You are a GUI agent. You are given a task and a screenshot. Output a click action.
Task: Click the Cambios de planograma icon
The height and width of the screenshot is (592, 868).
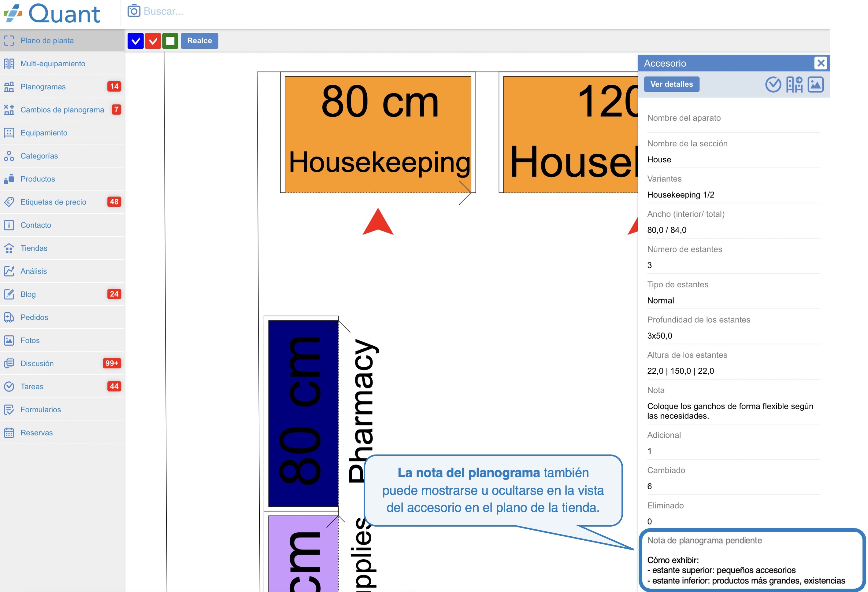click(9, 110)
